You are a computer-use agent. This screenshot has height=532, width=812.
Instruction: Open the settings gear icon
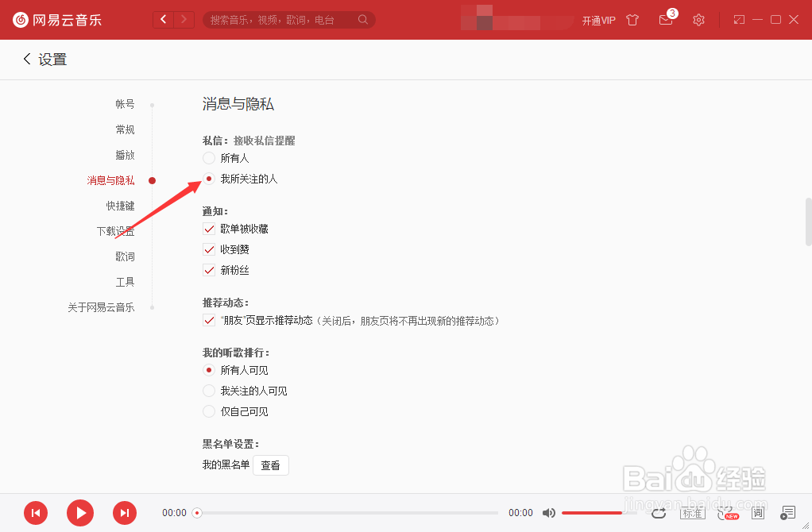pyautogui.click(x=698, y=20)
